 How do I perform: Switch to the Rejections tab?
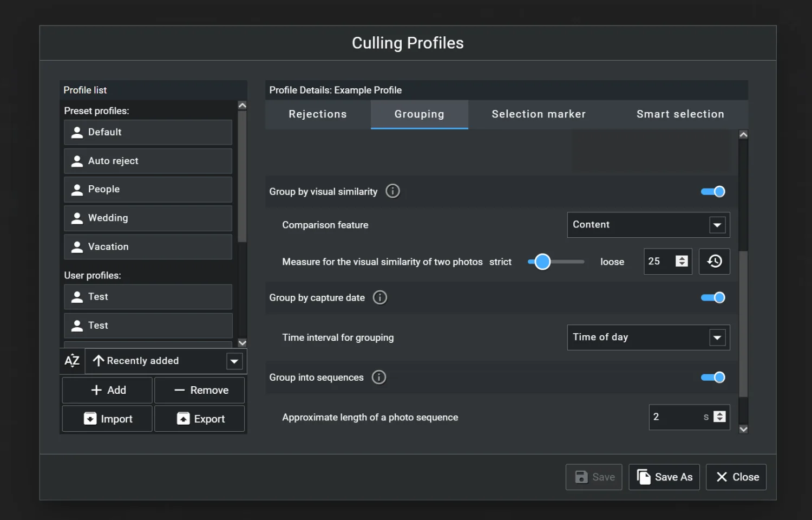tap(318, 114)
